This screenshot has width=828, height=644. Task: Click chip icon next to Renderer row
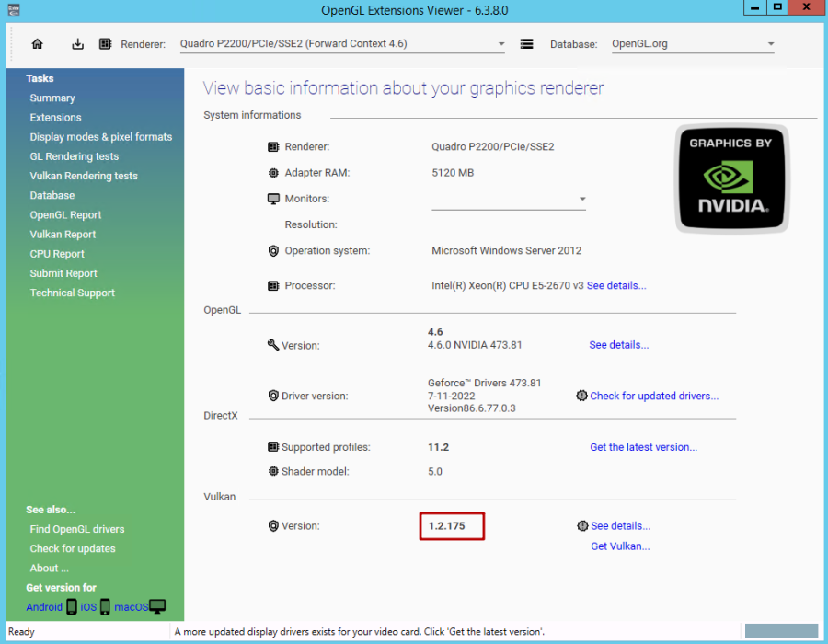point(273,147)
